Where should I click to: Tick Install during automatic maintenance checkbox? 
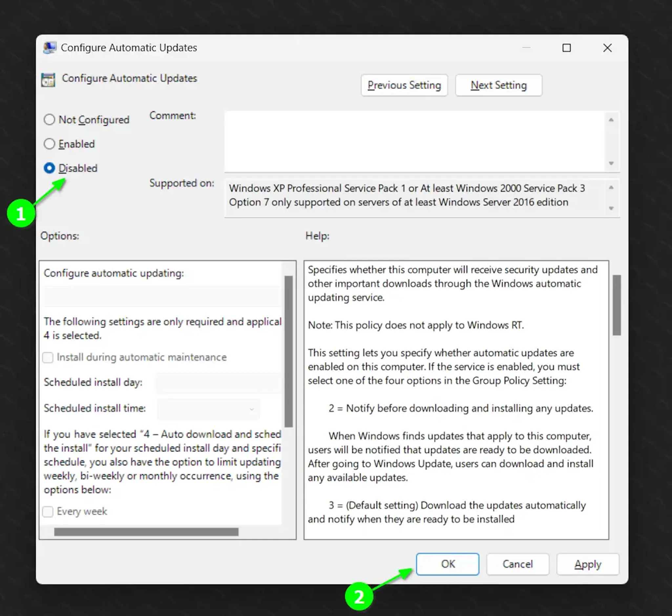[x=48, y=357]
